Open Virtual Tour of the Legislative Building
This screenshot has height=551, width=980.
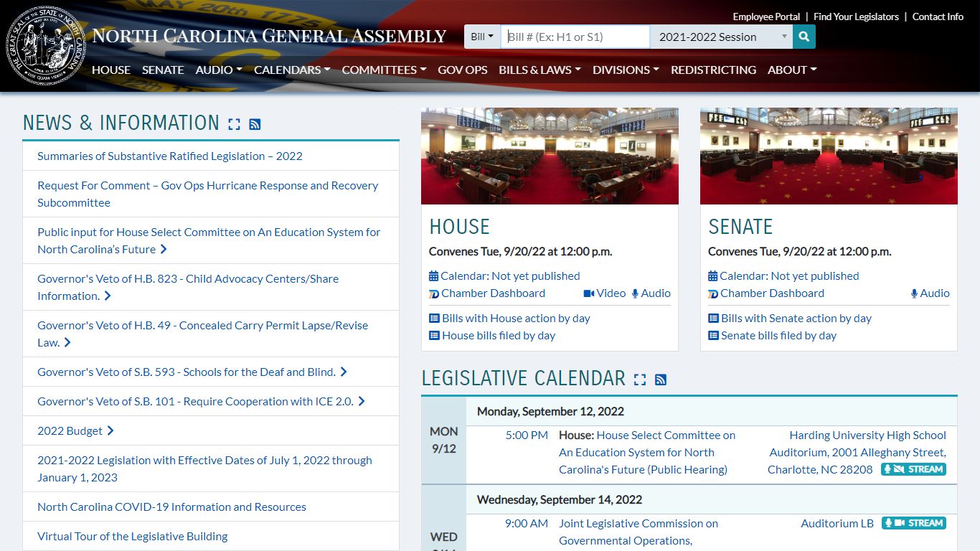point(133,536)
